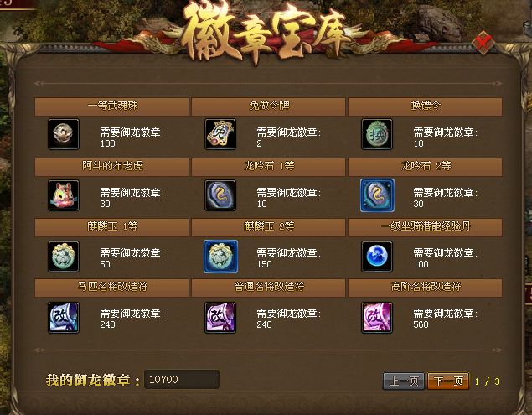Pick the 阿斗的布老虎 tiger toy icon
Screen dimensions: 532x415
[x=64, y=195]
